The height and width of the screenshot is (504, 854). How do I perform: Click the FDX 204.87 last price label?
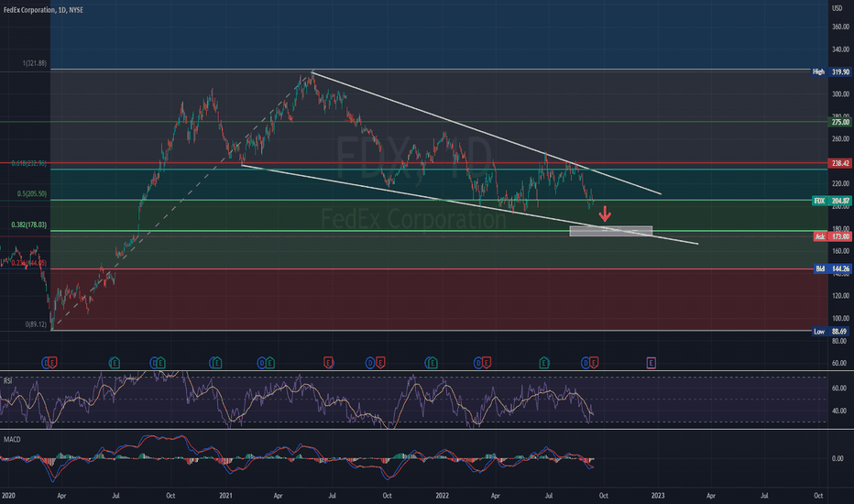point(831,201)
